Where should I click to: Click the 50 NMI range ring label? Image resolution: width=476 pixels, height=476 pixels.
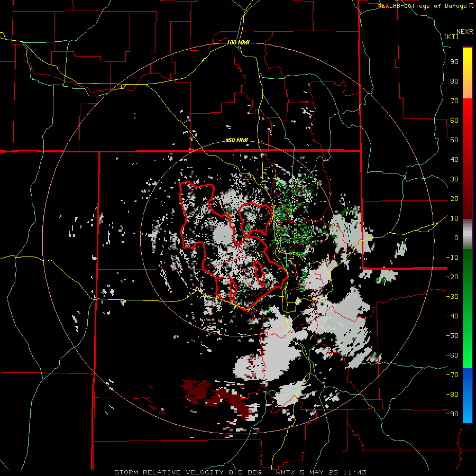click(238, 140)
